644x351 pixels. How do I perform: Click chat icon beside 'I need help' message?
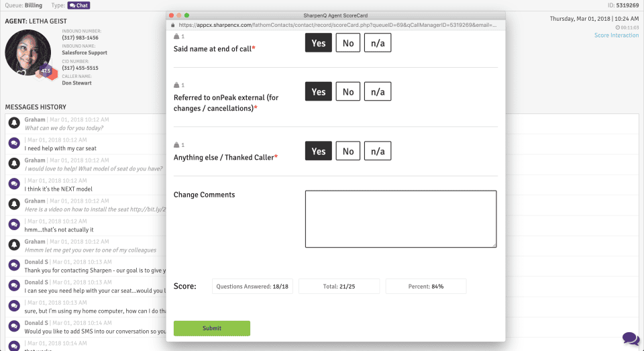(14, 143)
